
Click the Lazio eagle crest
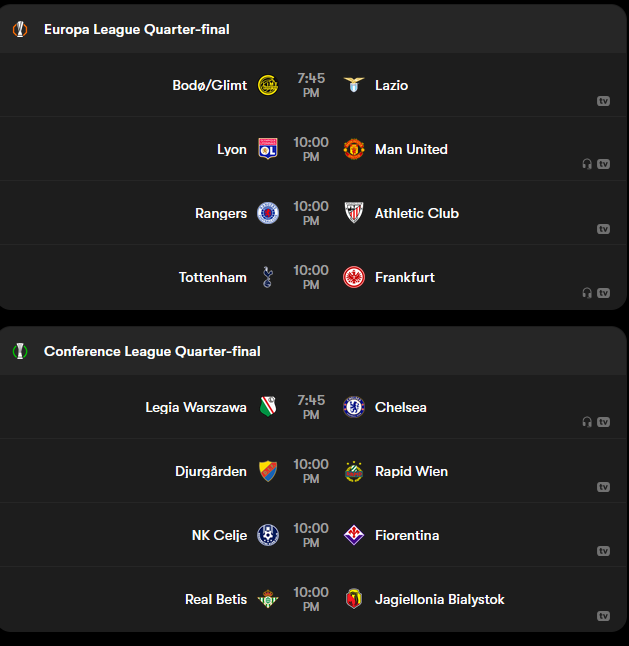(x=354, y=85)
